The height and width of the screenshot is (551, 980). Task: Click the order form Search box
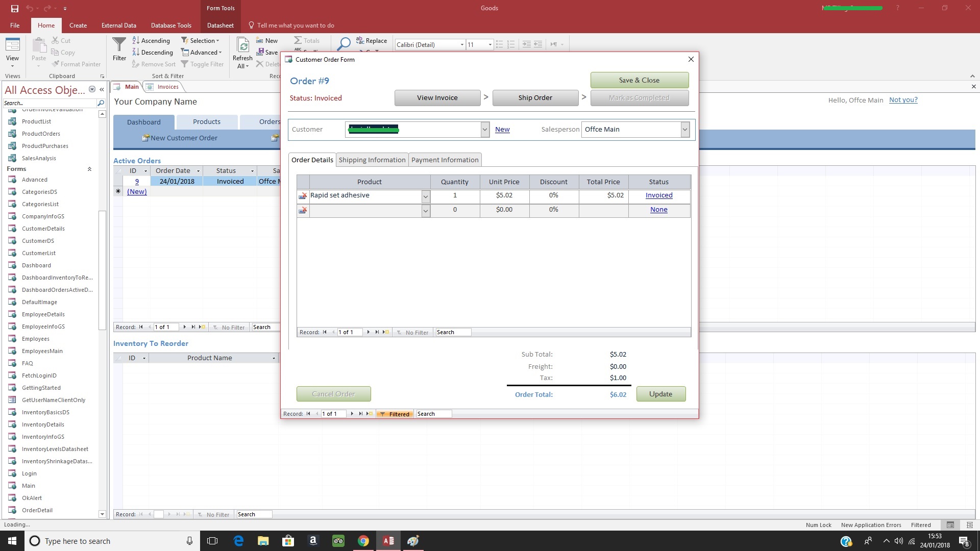click(433, 414)
